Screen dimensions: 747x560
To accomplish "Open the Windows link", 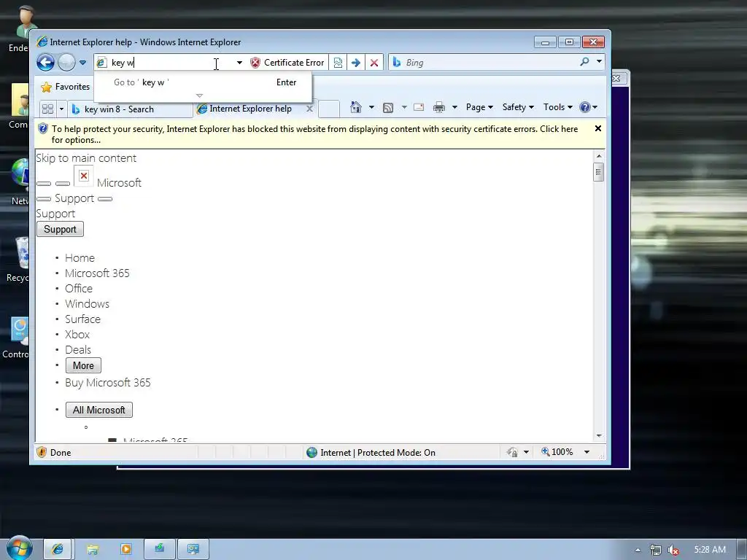I will coord(88,304).
